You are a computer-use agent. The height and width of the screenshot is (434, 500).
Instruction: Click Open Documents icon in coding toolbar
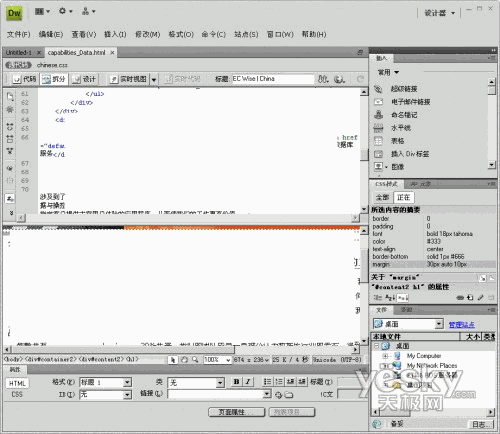click(x=10, y=96)
